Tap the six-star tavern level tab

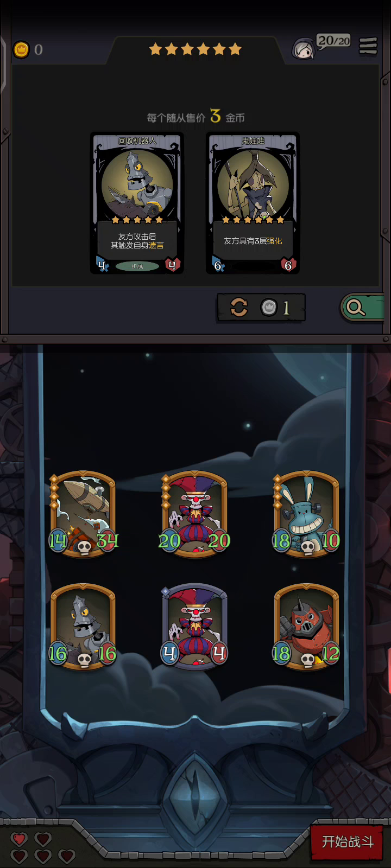coord(195,50)
